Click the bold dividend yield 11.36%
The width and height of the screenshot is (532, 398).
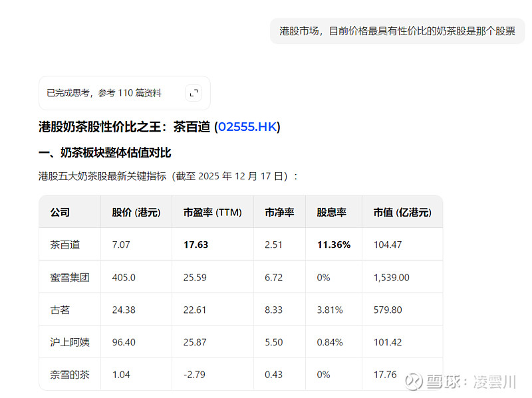334,245
